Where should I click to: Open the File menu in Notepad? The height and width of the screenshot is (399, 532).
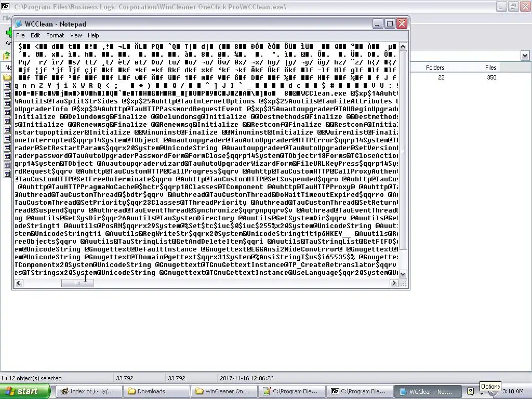coord(20,35)
